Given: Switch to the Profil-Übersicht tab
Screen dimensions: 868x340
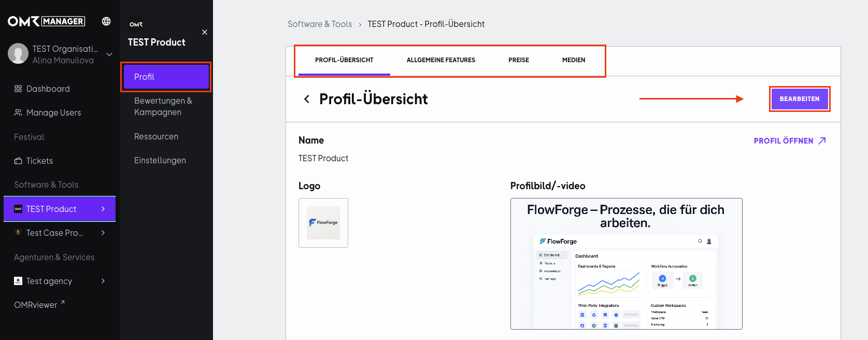Looking at the screenshot, I should 344,60.
